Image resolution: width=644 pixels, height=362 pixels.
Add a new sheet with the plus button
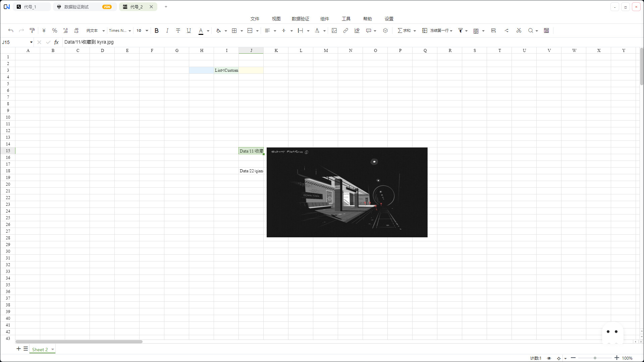pyautogui.click(x=18, y=349)
